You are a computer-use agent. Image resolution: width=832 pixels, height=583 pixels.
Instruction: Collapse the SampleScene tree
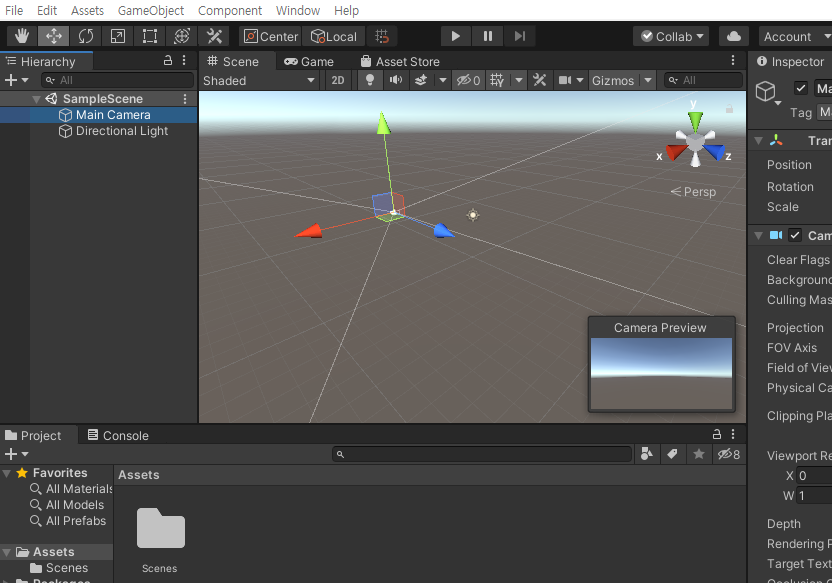(36, 99)
